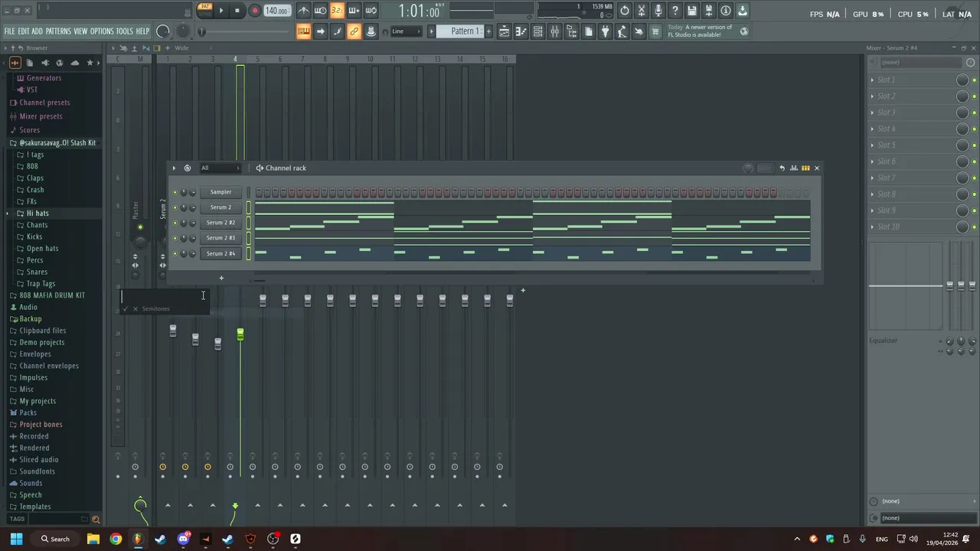This screenshot has width=980, height=551.
Task: Open the ADD menu
Action: [38, 31]
